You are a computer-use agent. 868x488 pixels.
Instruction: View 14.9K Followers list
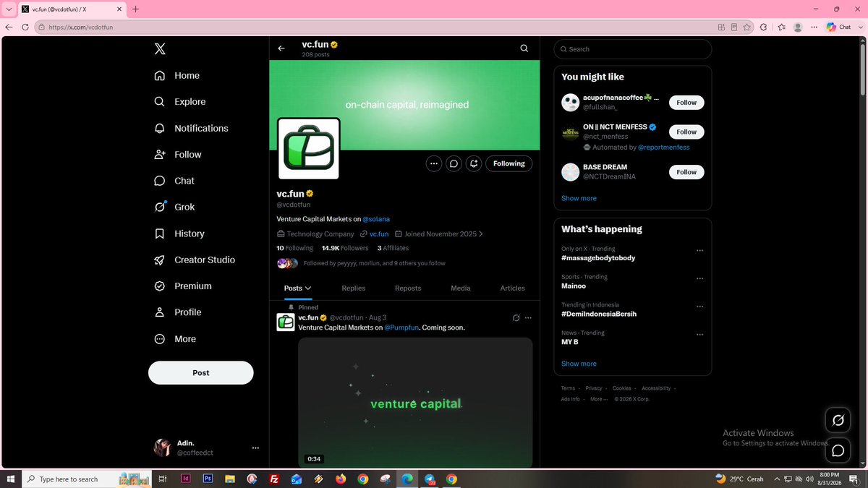point(345,248)
